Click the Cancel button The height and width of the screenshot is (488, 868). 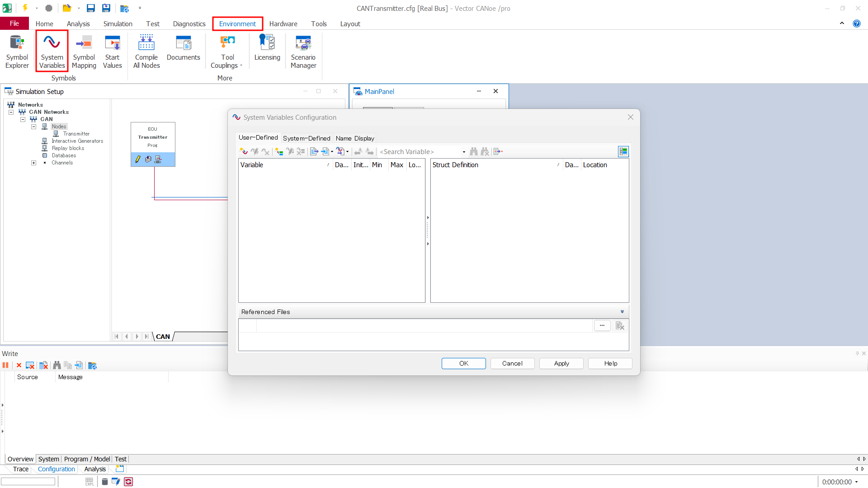(512, 363)
